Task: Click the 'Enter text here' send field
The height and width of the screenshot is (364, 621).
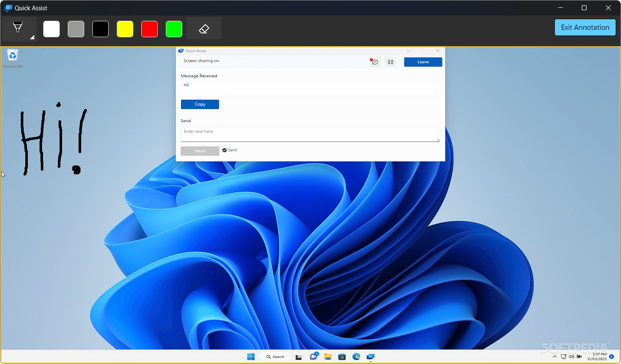Action: [310, 134]
